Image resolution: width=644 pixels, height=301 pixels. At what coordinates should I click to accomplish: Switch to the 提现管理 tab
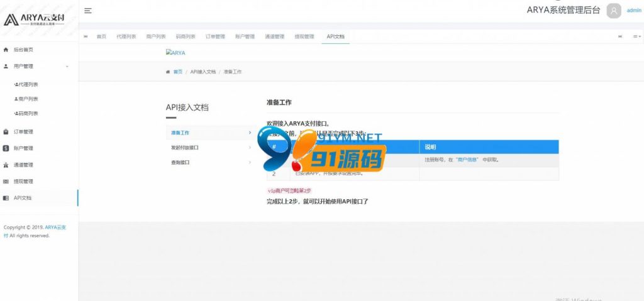[304, 36]
